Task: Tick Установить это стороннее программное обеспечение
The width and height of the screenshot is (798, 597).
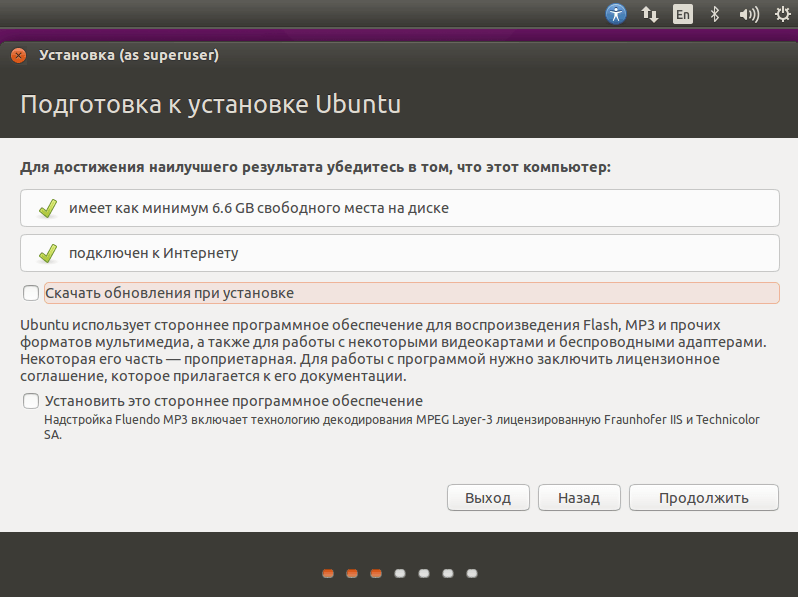Action: (31, 401)
